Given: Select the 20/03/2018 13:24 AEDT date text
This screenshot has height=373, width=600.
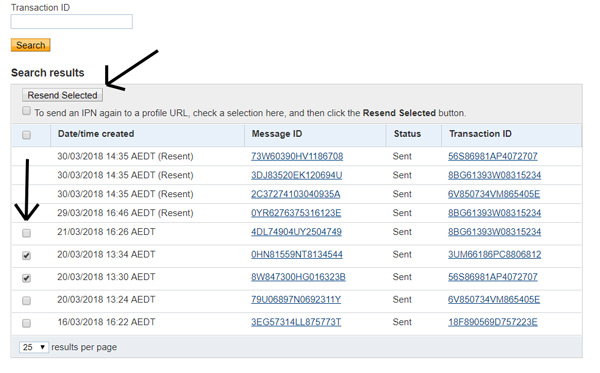Looking at the screenshot, I should pyautogui.click(x=106, y=300).
